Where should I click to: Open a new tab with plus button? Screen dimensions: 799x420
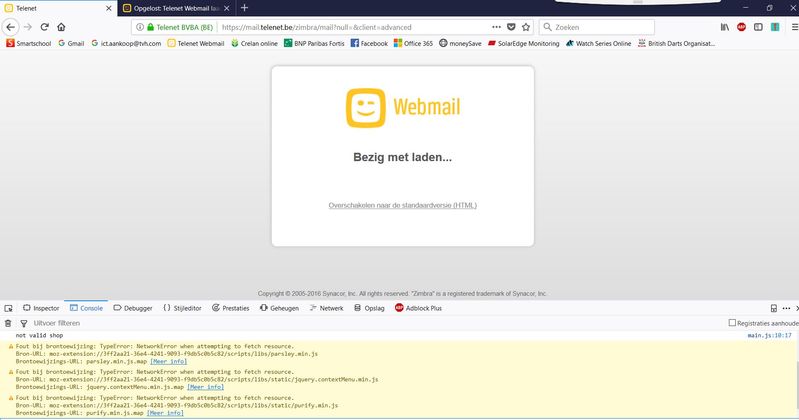(x=245, y=8)
